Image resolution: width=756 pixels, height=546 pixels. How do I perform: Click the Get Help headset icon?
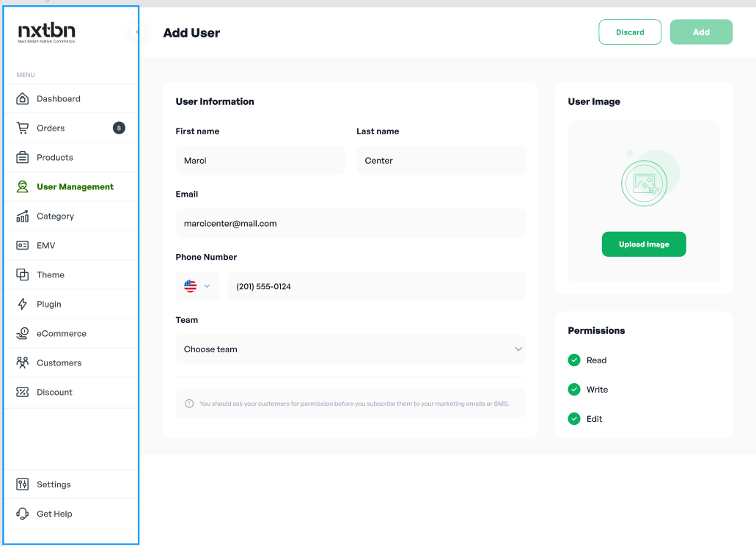23,514
